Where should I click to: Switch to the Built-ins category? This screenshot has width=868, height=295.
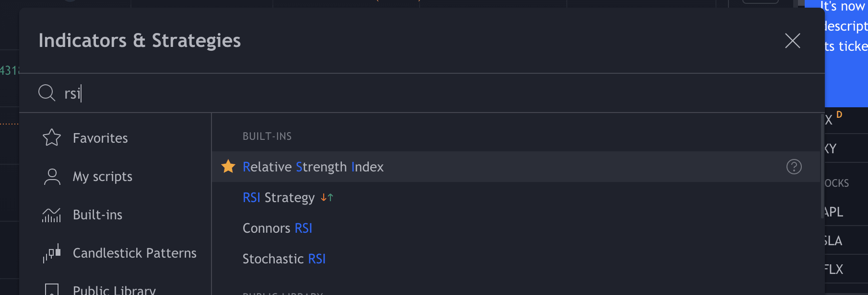coord(97,215)
